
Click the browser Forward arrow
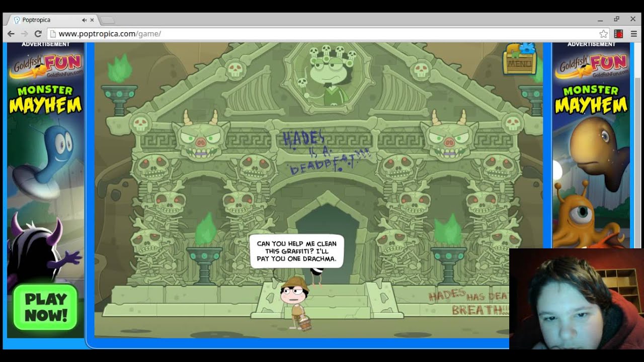click(x=24, y=34)
